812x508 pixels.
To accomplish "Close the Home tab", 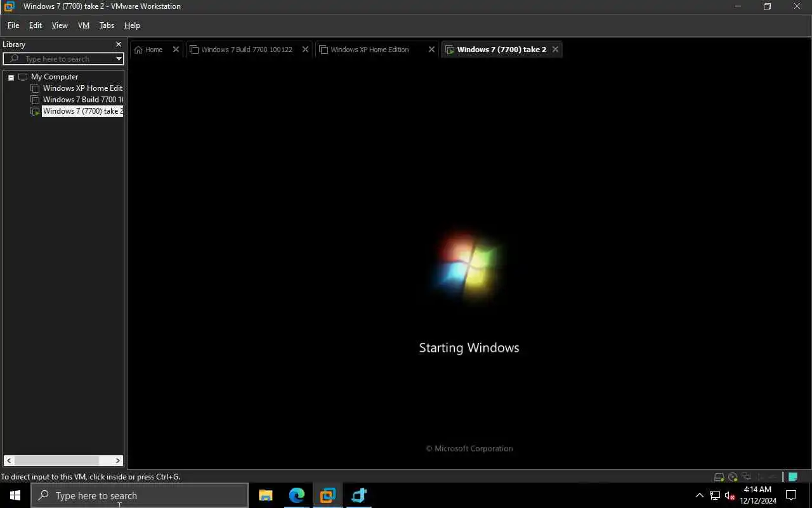I will pos(176,50).
